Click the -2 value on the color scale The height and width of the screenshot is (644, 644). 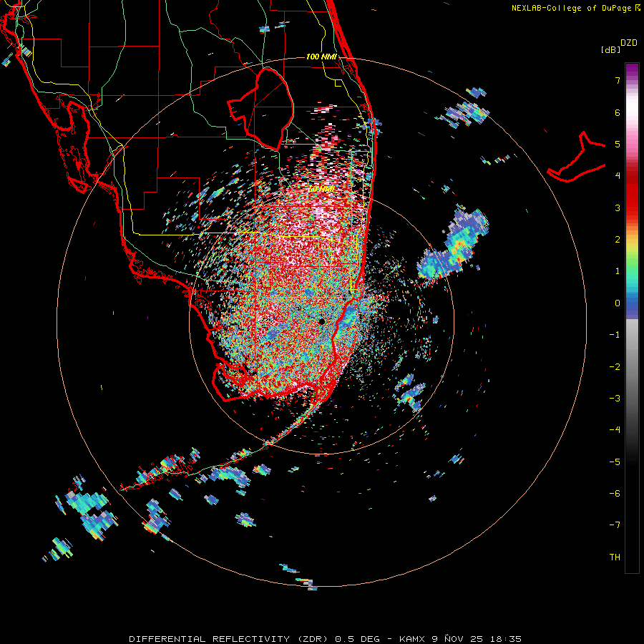coord(615,367)
